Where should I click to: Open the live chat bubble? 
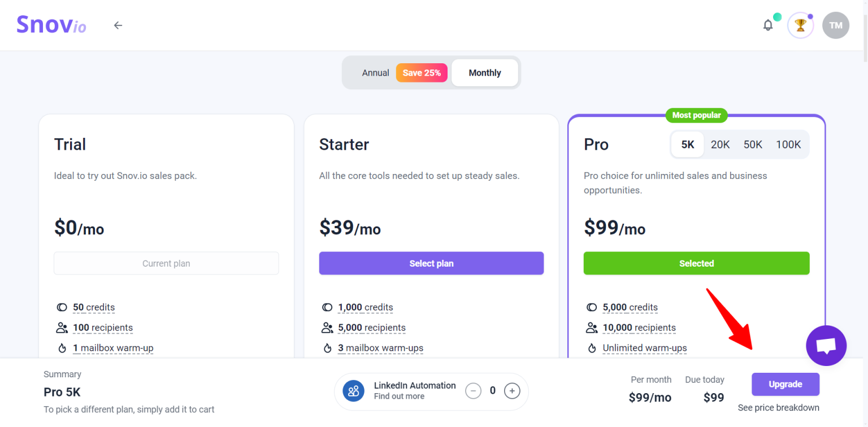pyautogui.click(x=826, y=346)
